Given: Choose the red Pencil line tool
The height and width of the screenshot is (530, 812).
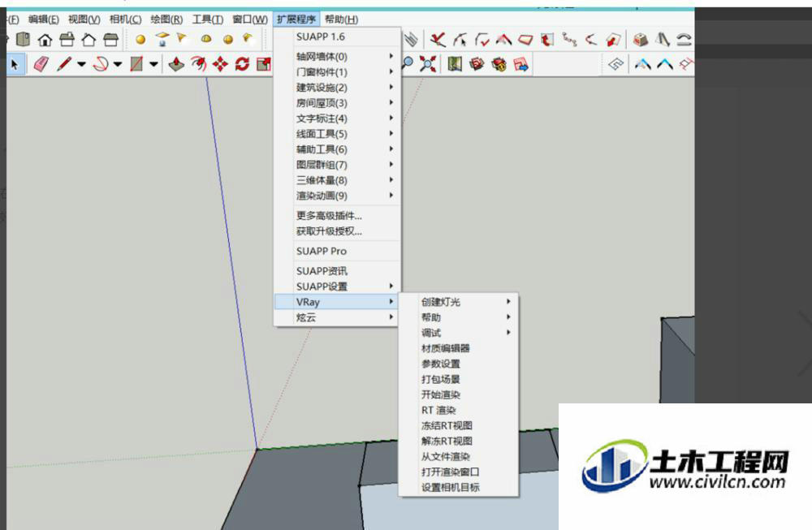Looking at the screenshot, I should (x=64, y=64).
